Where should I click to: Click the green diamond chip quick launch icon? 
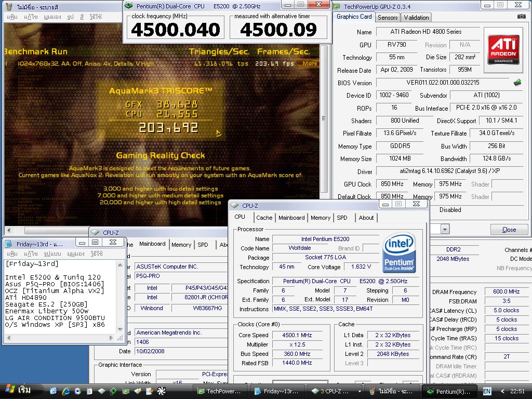[113, 391]
